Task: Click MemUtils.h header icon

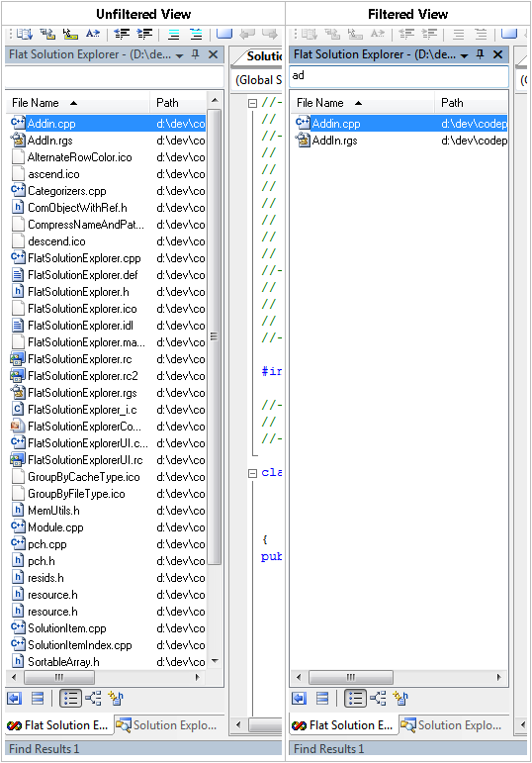Action: pos(18,510)
